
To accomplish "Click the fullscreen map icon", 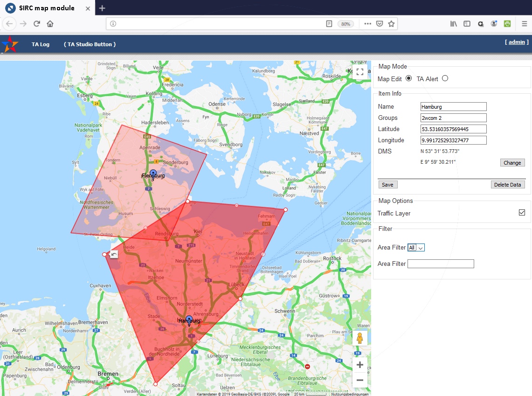I will tap(359, 72).
